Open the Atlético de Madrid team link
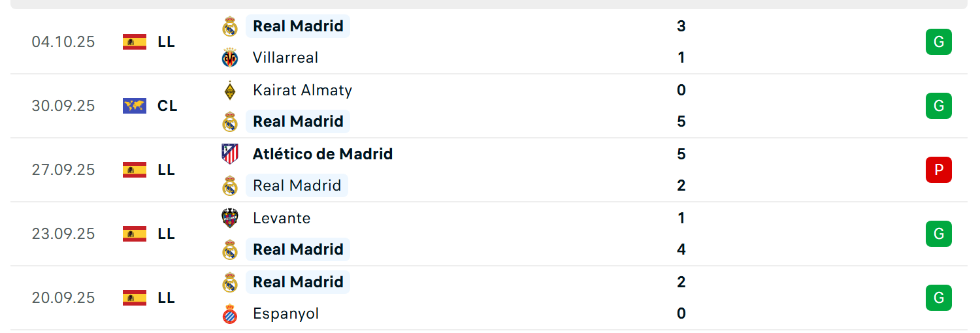The height and width of the screenshot is (333, 980). point(323,154)
